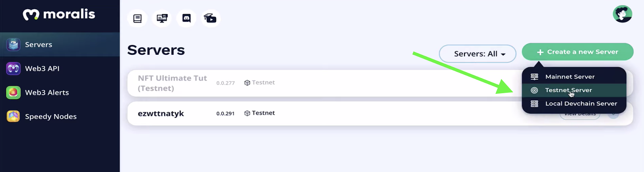Image resolution: width=644 pixels, height=172 pixels.
Task: Click Create a new Server button
Action: (578, 52)
